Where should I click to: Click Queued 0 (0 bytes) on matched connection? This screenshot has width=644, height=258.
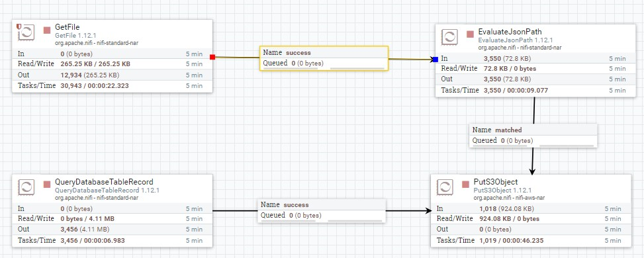(503, 140)
